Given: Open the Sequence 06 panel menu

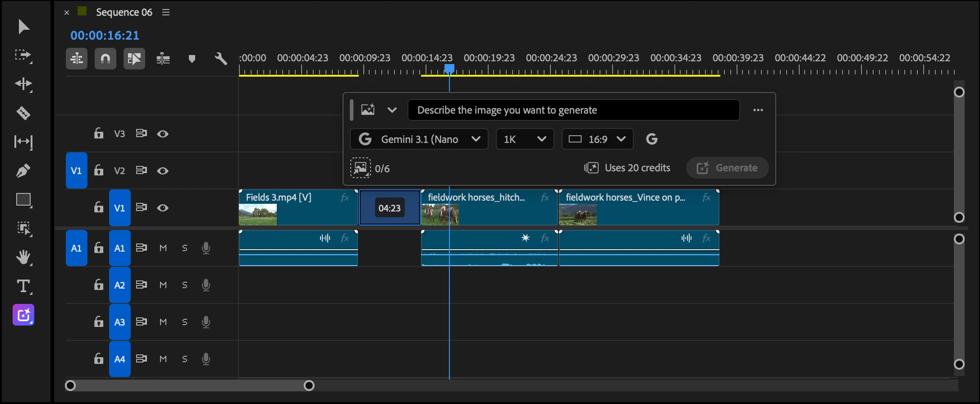Looking at the screenshot, I should point(166,12).
